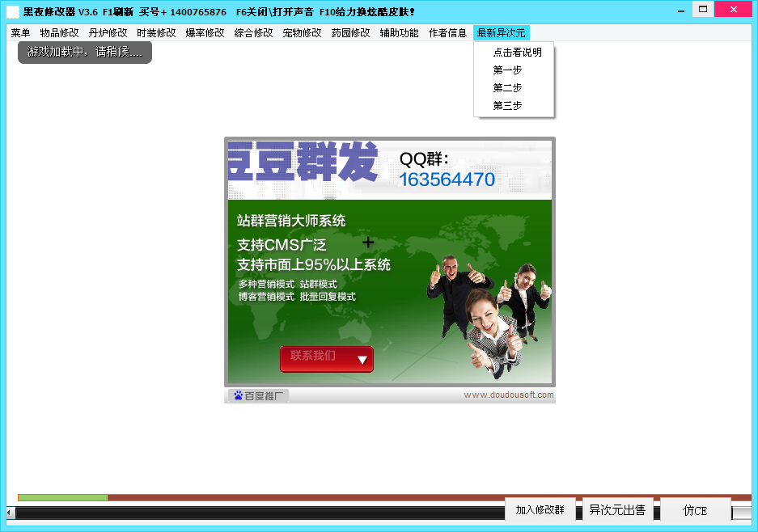This screenshot has width=758, height=532.
Task: Minimize the 黑夜修改器 window
Action: tap(680, 11)
